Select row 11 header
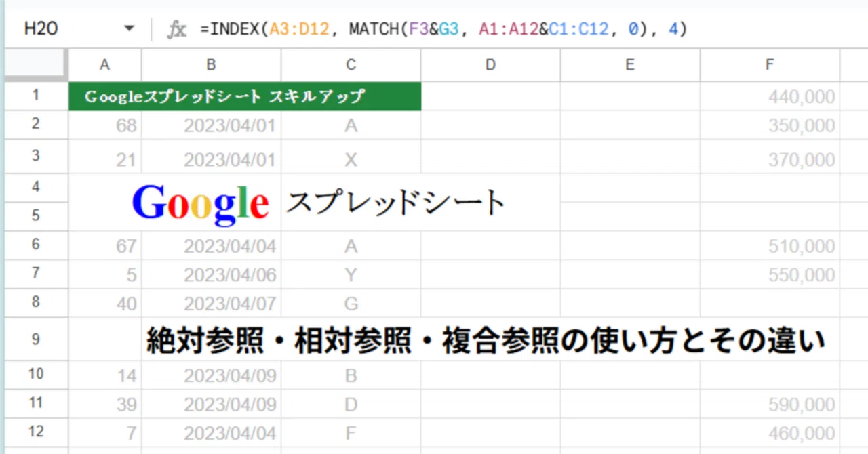 pyautogui.click(x=37, y=404)
